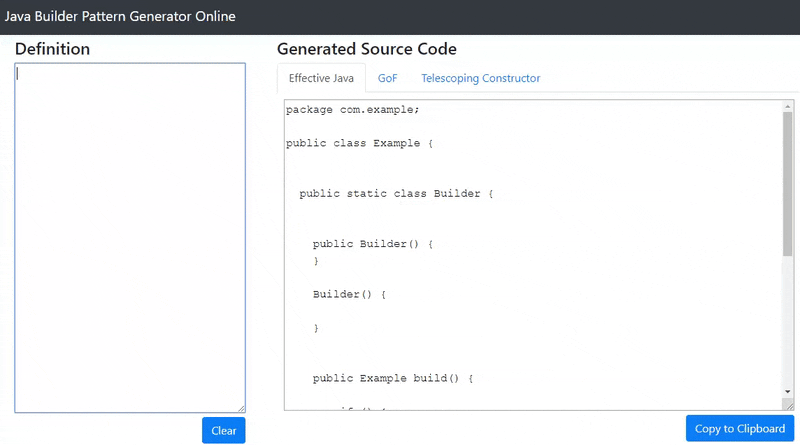The width and height of the screenshot is (800, 445).
Task: Open the Telescoping Constructor tab
Action: point(480,78)
